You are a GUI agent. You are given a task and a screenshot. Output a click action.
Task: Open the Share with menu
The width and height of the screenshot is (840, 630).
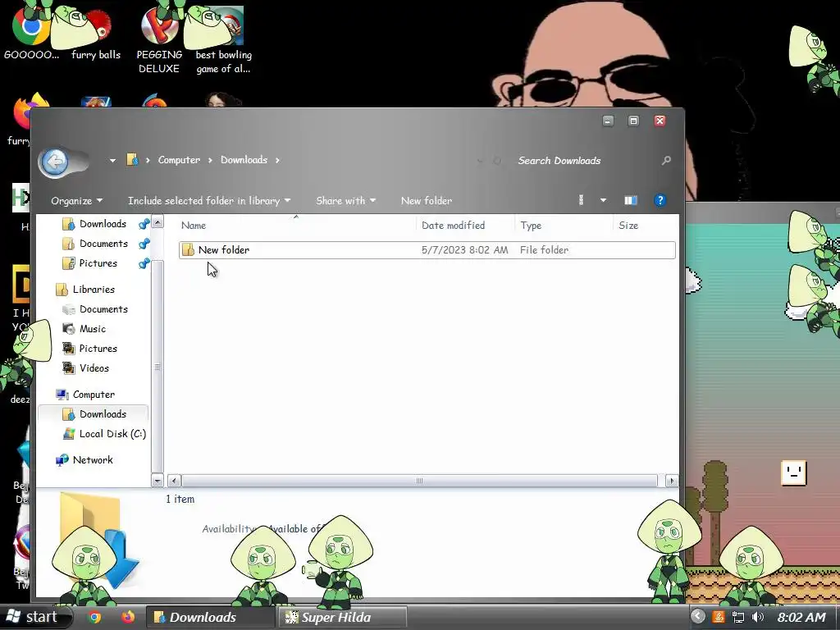pyautogui.click(x=345, y=201)
